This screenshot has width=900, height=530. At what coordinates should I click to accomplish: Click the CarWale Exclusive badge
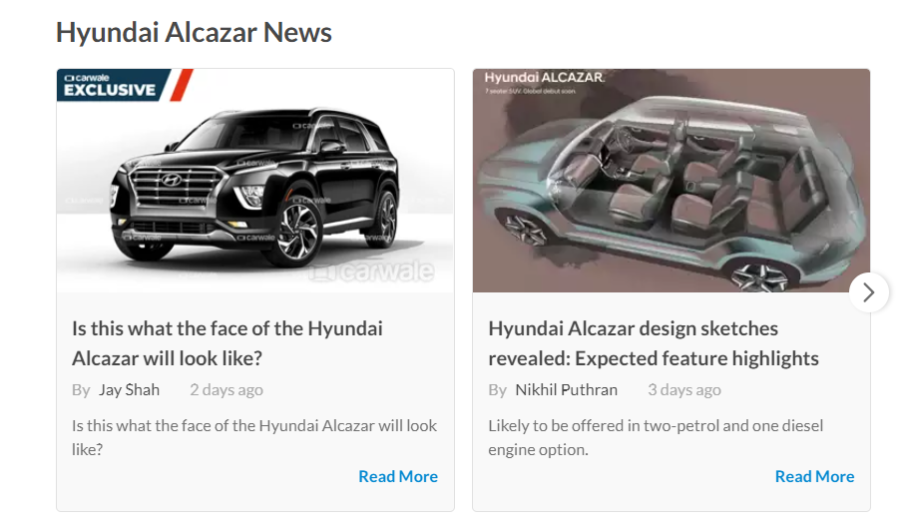114,85
